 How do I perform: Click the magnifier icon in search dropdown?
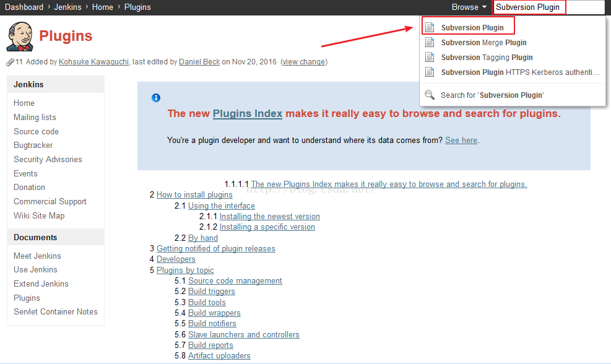coord(430,95)
